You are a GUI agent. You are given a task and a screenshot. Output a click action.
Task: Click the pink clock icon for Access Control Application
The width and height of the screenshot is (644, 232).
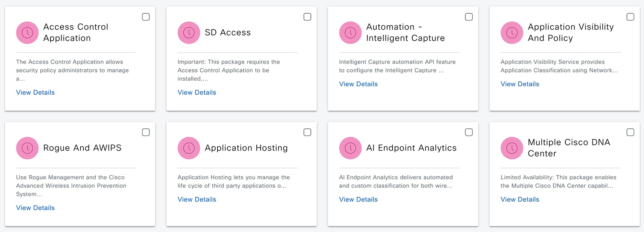[27, 33]
